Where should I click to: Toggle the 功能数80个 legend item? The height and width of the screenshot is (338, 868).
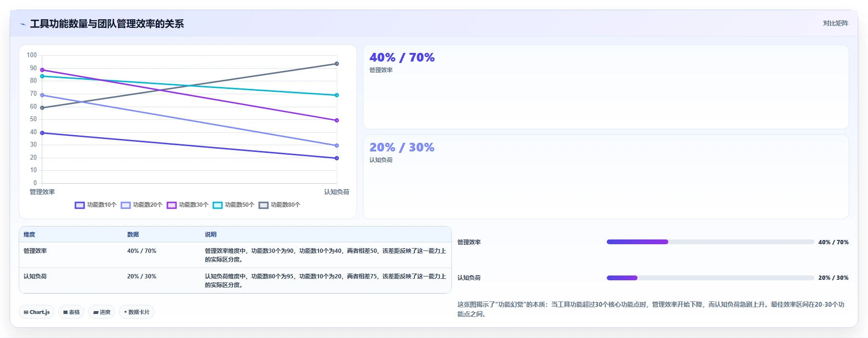click(280, 205)
